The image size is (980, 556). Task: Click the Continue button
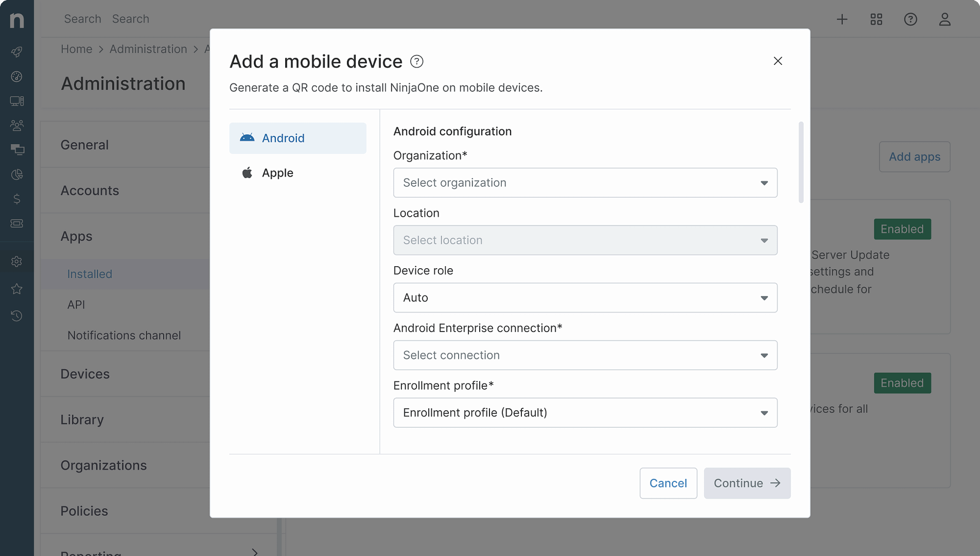coord(747,483)
